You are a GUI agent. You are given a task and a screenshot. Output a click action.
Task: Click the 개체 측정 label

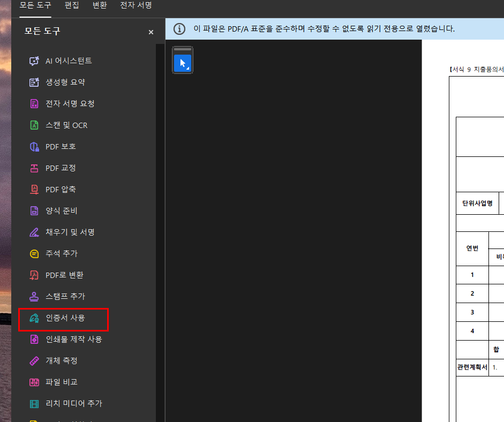[x=62, y=360]
